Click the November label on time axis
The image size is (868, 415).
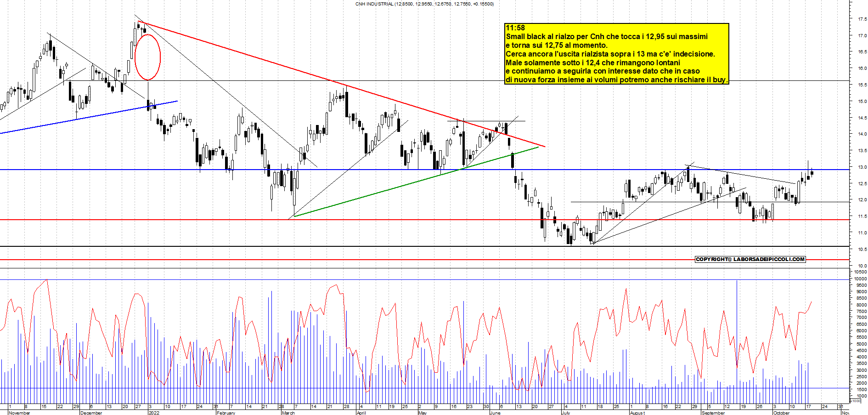[x=19, y=413]
